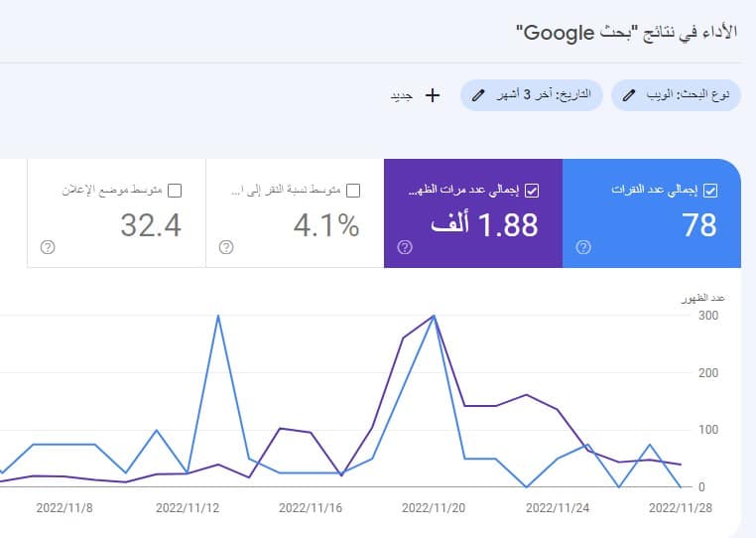Uncheck the total impressions (إجمالي عدد مرات الظهور) checkbox

531,191
